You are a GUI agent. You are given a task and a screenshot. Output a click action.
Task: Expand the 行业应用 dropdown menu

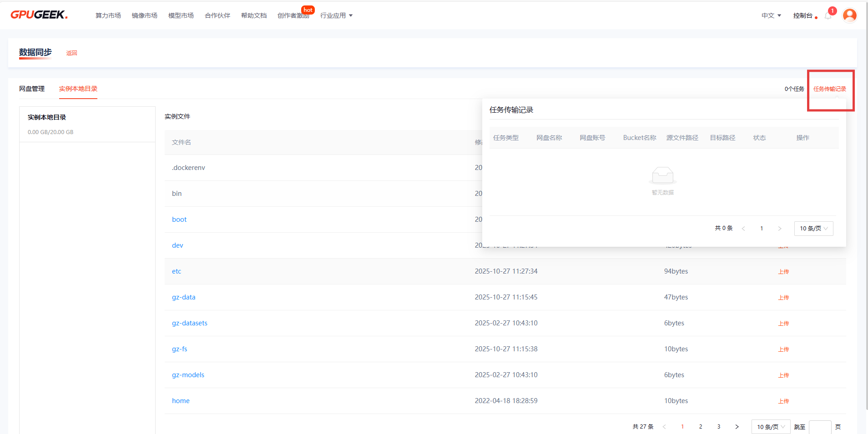[336, 15]
